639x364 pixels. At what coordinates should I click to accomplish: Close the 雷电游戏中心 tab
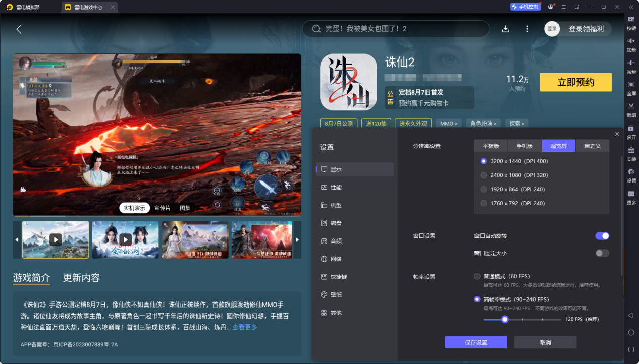113,7
